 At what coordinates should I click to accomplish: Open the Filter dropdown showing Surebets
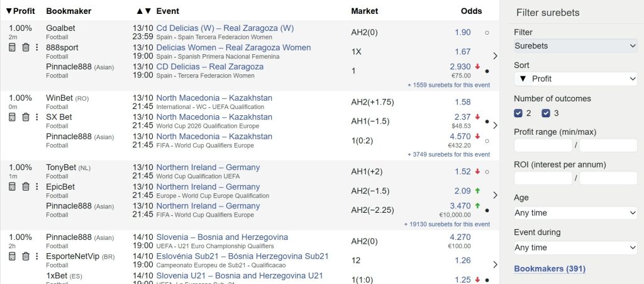575,45
